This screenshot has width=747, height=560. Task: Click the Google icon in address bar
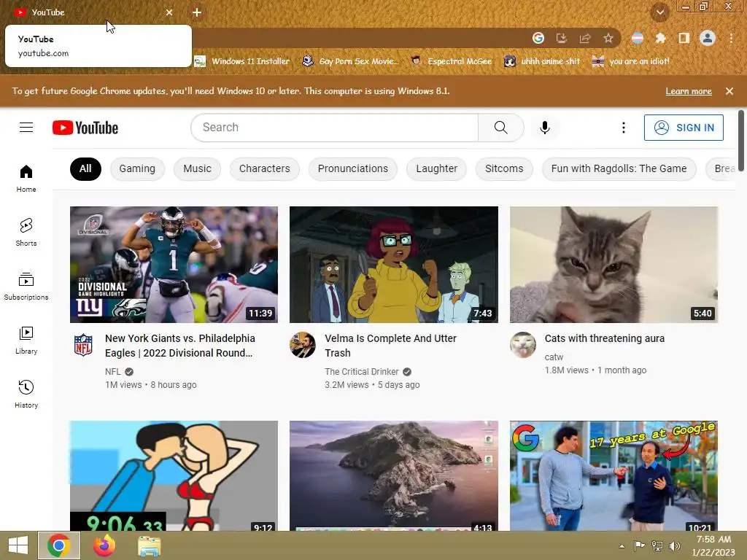click(x=538, y=38)
